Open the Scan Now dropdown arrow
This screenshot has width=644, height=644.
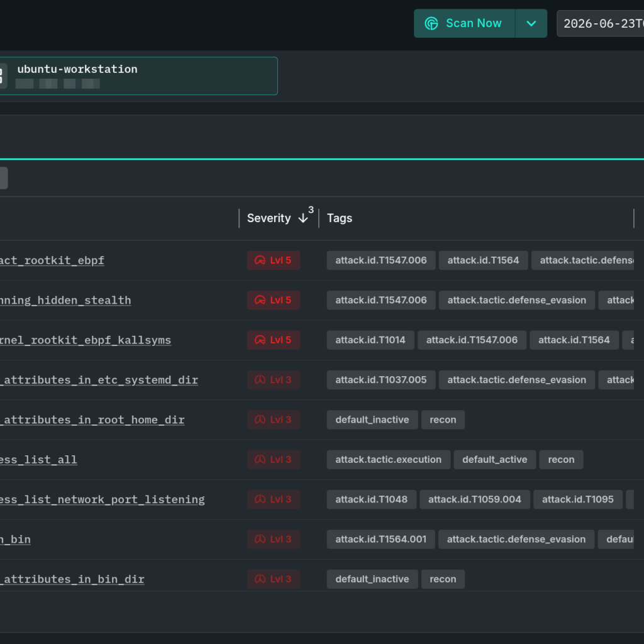[531, 23]
